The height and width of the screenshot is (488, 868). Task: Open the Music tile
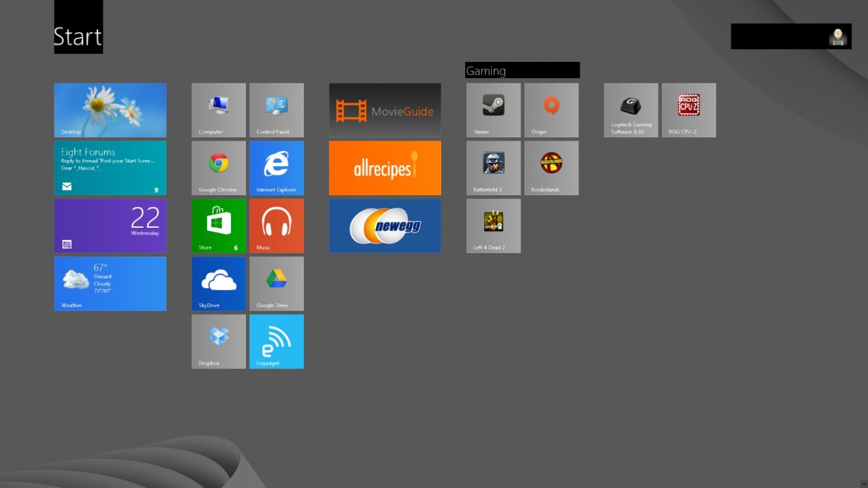(x=277, y=226)
